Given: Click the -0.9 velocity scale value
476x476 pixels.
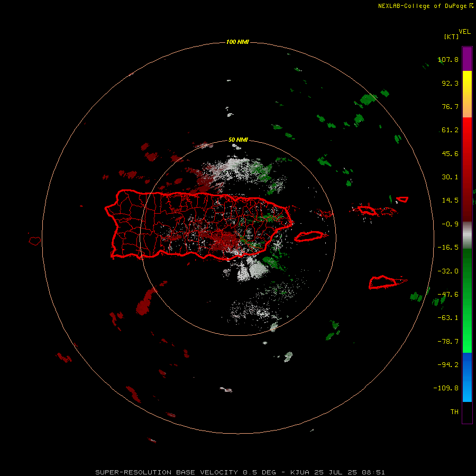Looking at the screenshot, I should 450,224.
